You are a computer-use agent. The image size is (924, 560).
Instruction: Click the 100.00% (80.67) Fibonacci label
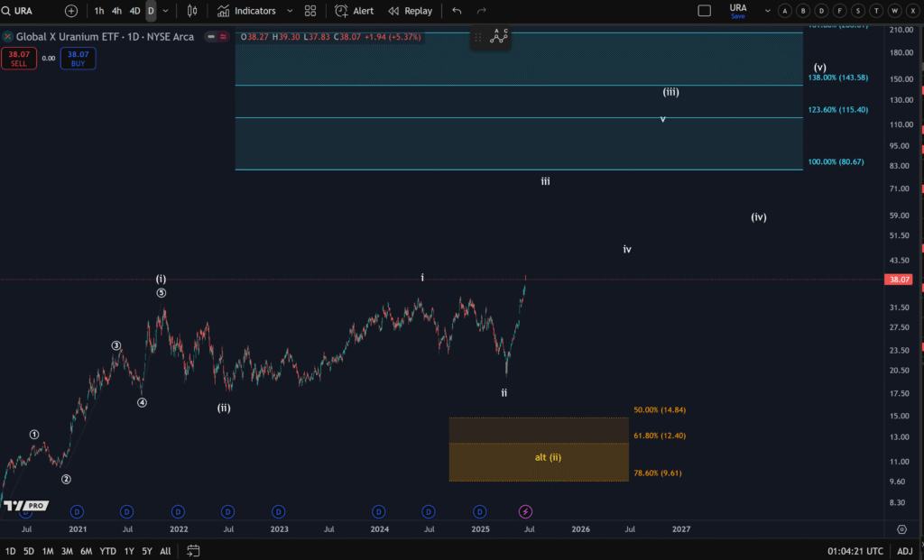pos(836,161)
